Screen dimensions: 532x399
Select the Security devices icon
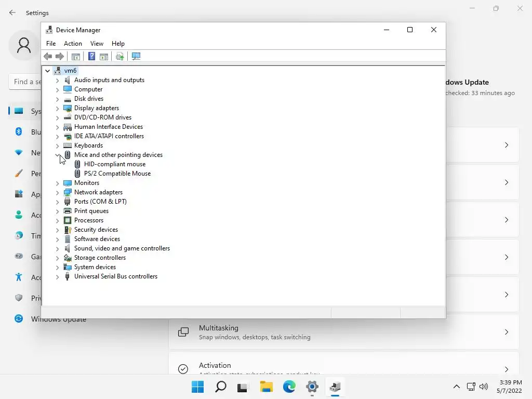point(68,230)
